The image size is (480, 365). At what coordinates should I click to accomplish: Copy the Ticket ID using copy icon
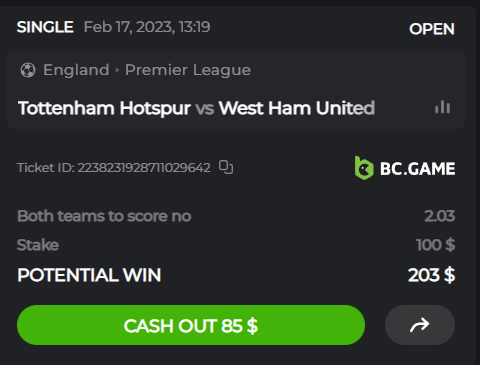click(226, 167)
